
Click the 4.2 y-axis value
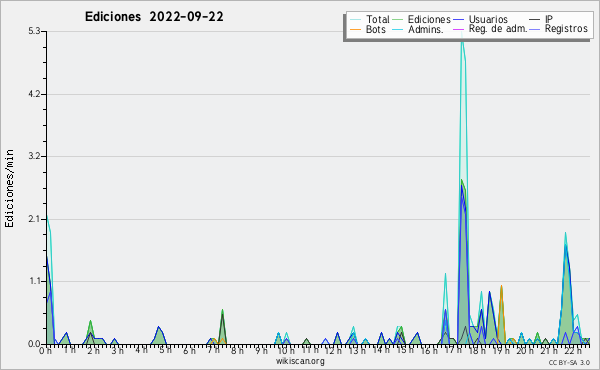34,94
